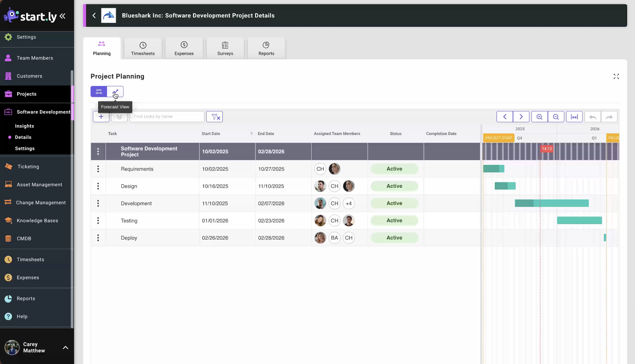Open the Timesheets tab
Viewport: 635px width, 364px height.
143,48
